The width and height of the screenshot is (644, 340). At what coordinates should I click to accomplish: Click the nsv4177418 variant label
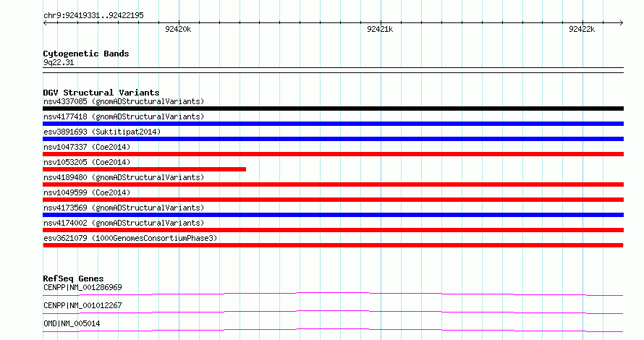[124, 116]
